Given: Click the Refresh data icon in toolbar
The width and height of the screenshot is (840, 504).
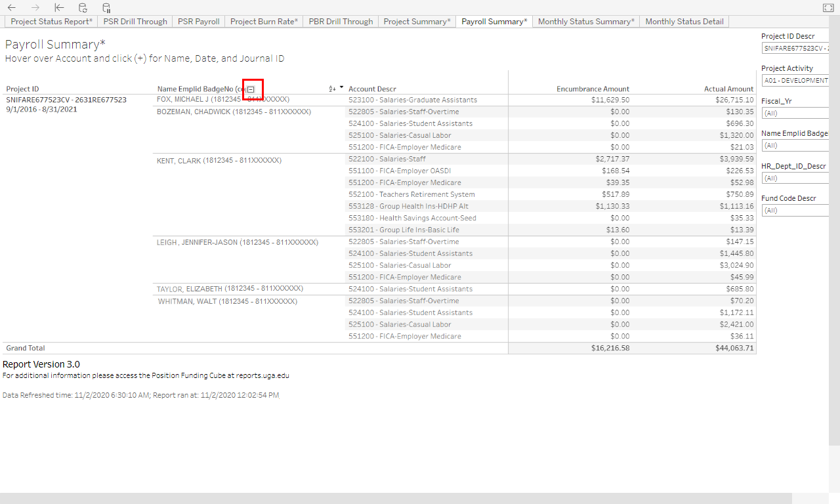Looking at the screenshot, I should tap(83, 8).
